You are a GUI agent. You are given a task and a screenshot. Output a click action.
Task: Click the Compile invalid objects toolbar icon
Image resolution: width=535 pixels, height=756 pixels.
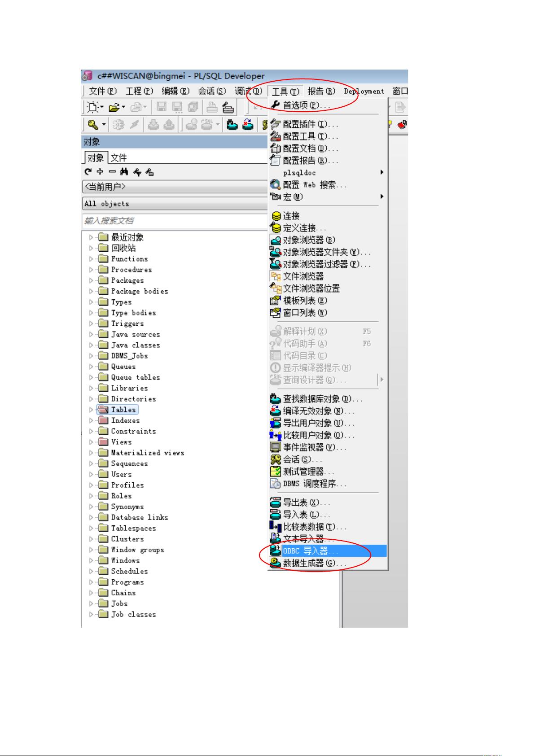(247, 125)
